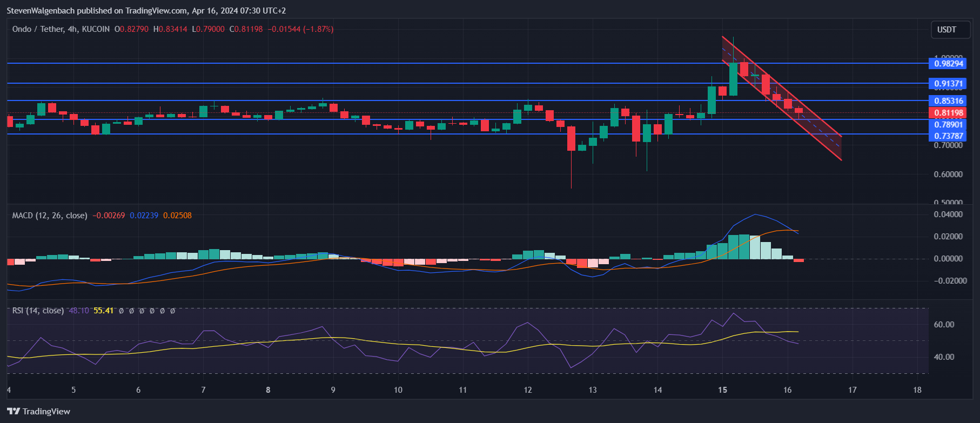The width and height of the screenshot is (980, 423).
Task: Click the date label 18 on time axis
Action: click(x=917, y=390)
